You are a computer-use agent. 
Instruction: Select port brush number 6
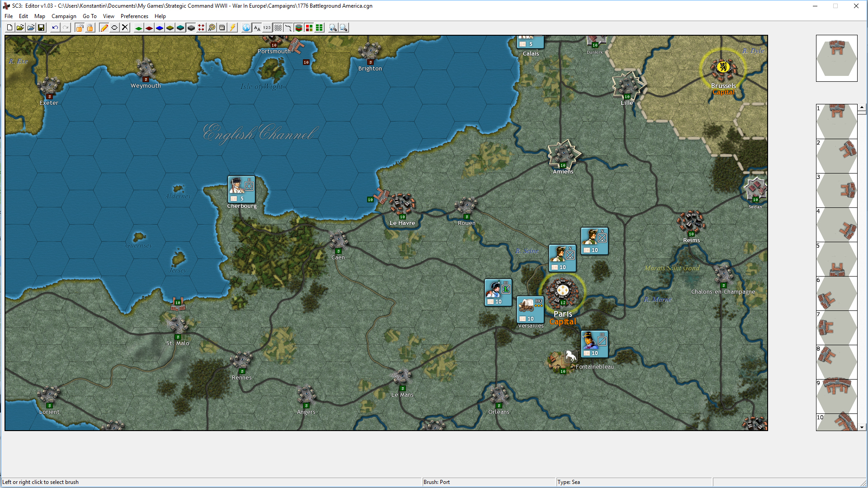click(837, 293)
